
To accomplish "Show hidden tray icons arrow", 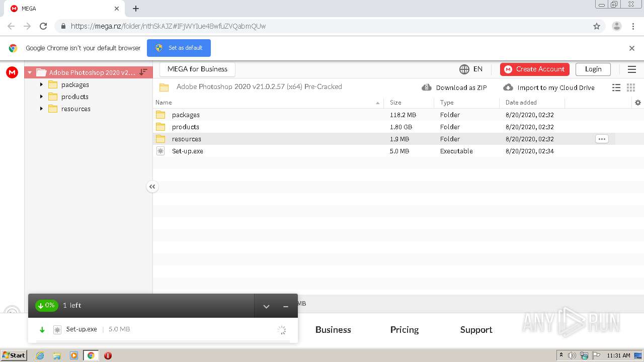I will (561, 355).
